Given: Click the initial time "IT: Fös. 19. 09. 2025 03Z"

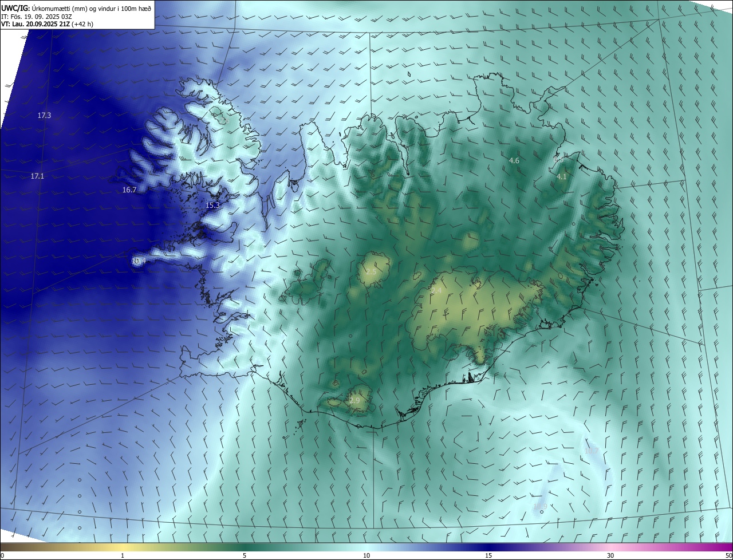Looking at the screenshot, I should tap(36, 16).
